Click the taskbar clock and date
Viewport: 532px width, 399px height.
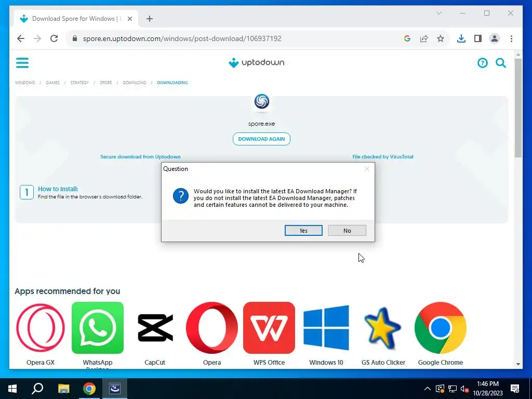coord(488,389)
